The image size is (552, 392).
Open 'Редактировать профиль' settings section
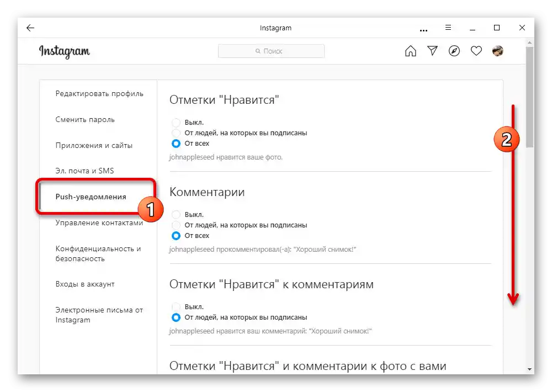[99, 94]
